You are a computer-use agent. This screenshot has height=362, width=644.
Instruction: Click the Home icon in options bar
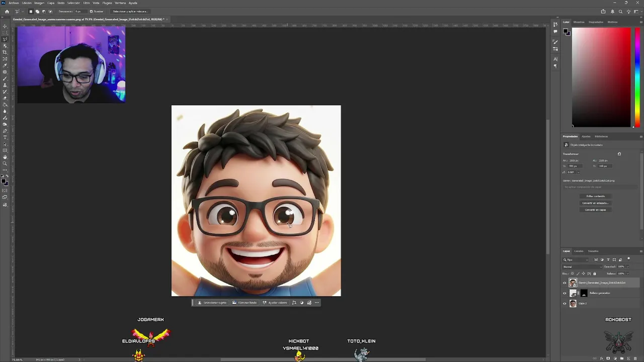[x=7, y=12]
